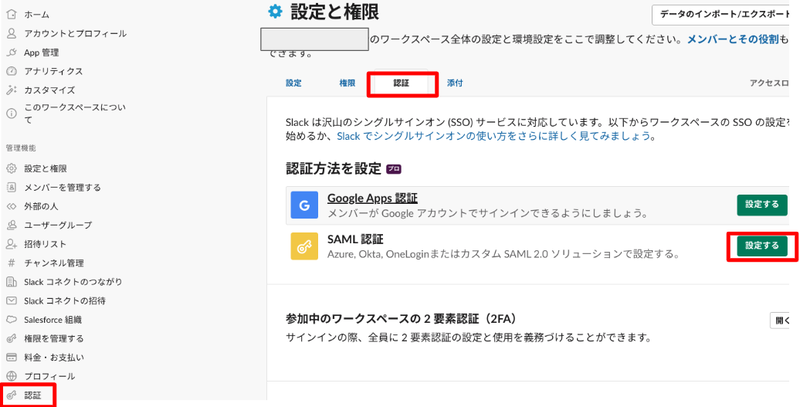Click the cloud icon beside Salesforce 組織
This screenshot has width=800, height=407.
point(11,320)
